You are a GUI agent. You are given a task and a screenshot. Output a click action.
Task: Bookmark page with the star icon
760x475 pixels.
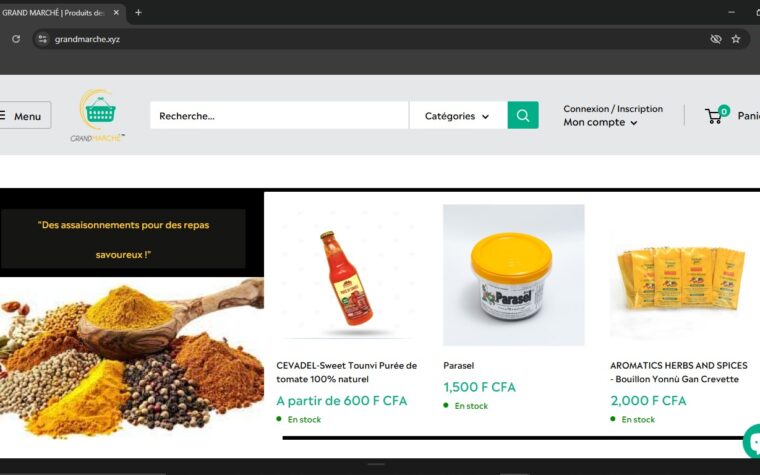[736, 39]
